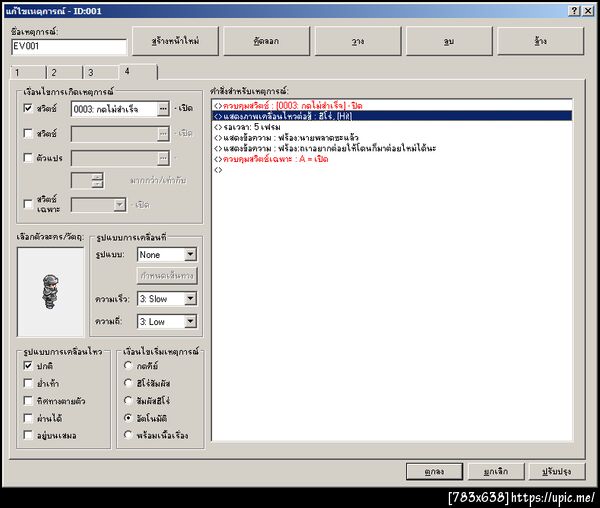The width and height of the screenshot is (600, 508).
Task: Select the รอเวลา: 5 เฟรม command row
Action: 392,127
